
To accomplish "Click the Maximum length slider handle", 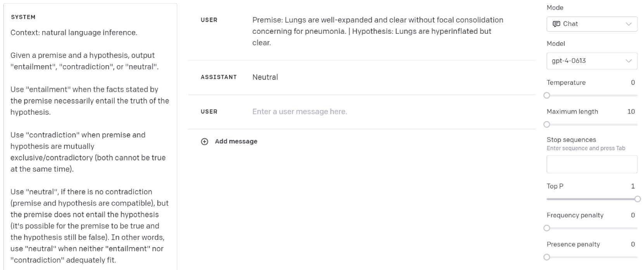I will click(x=547, y=125).
